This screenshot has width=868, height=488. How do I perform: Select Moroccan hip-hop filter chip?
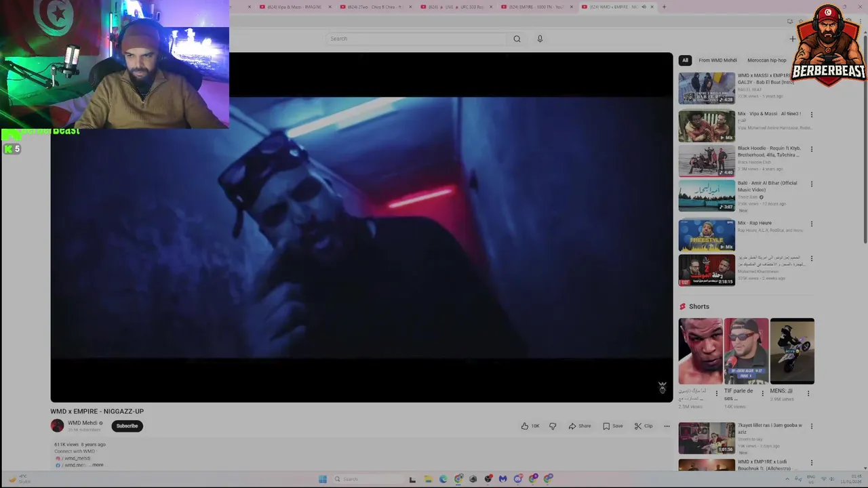pyautogui.click(x=767, y=60)
